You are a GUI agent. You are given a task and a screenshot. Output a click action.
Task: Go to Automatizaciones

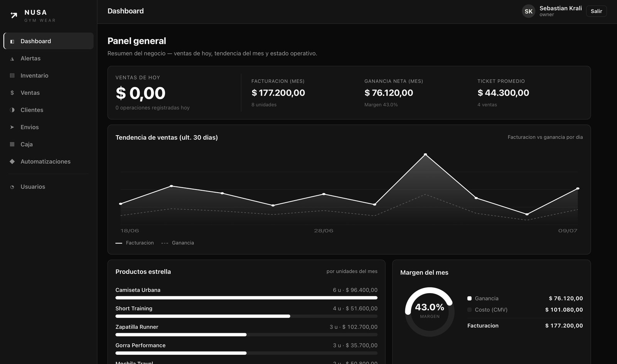pyautogui.click(x=49, y=161)
